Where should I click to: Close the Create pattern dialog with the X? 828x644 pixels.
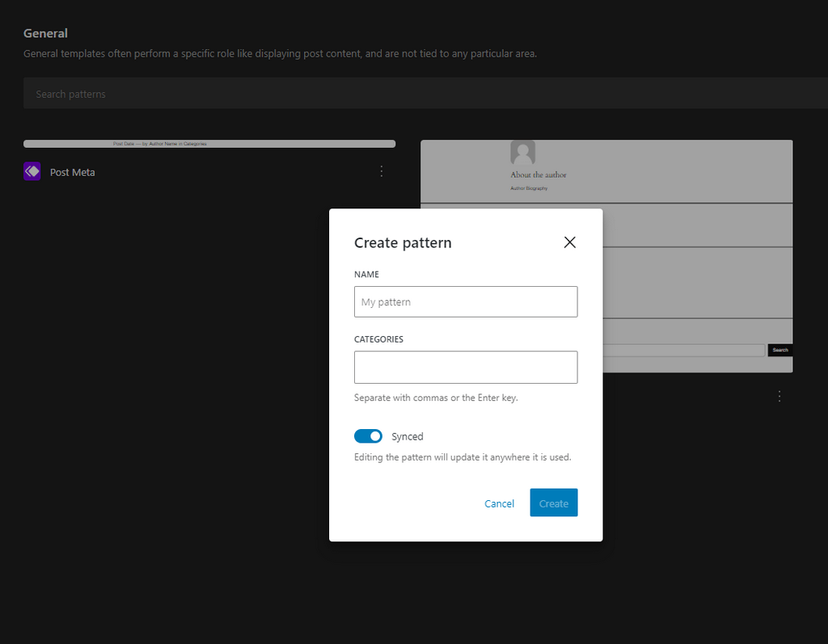(x=569, y=242)
